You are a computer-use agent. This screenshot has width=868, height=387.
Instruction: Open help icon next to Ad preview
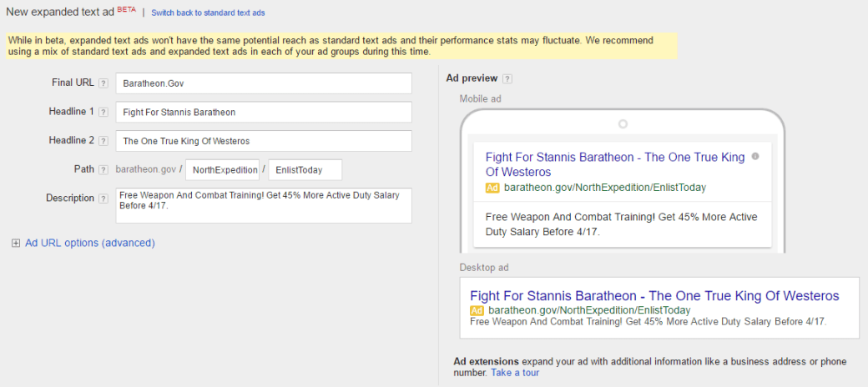(x=507, y=78)
